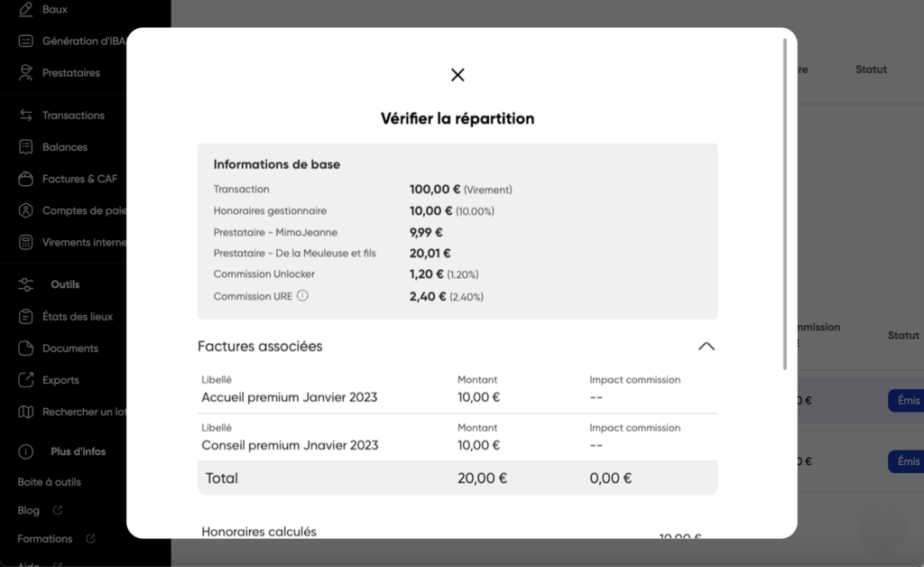Open Baux pencil icon in sidebar
This screenshot has width=924, height=567.
point(25,9)
